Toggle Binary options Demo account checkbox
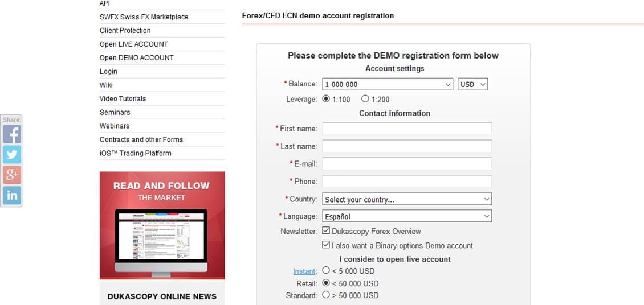Viewport: 644px width, 305px height. 326,245
